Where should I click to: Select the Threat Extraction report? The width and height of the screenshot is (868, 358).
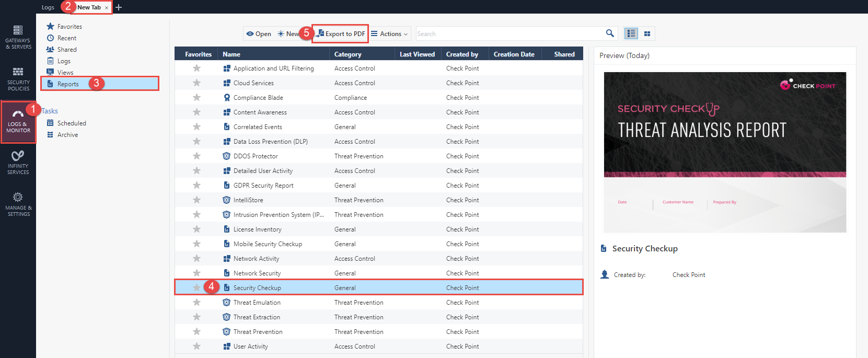(379, 317)
